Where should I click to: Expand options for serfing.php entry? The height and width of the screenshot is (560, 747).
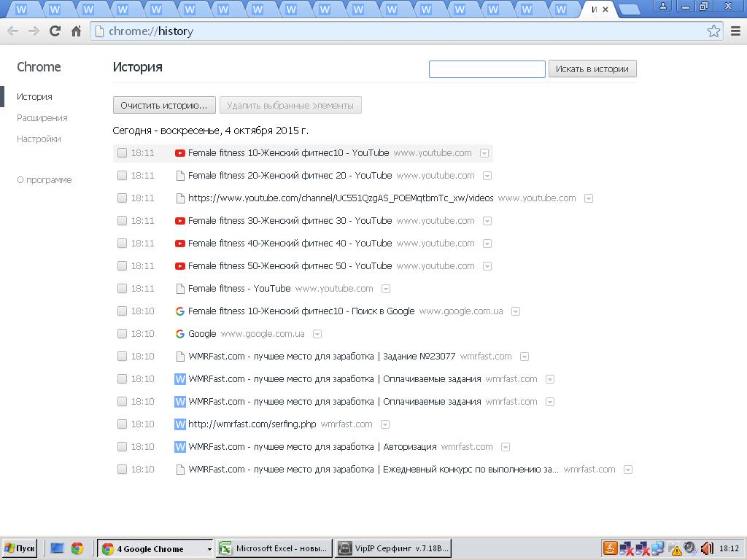pos(385,424)
